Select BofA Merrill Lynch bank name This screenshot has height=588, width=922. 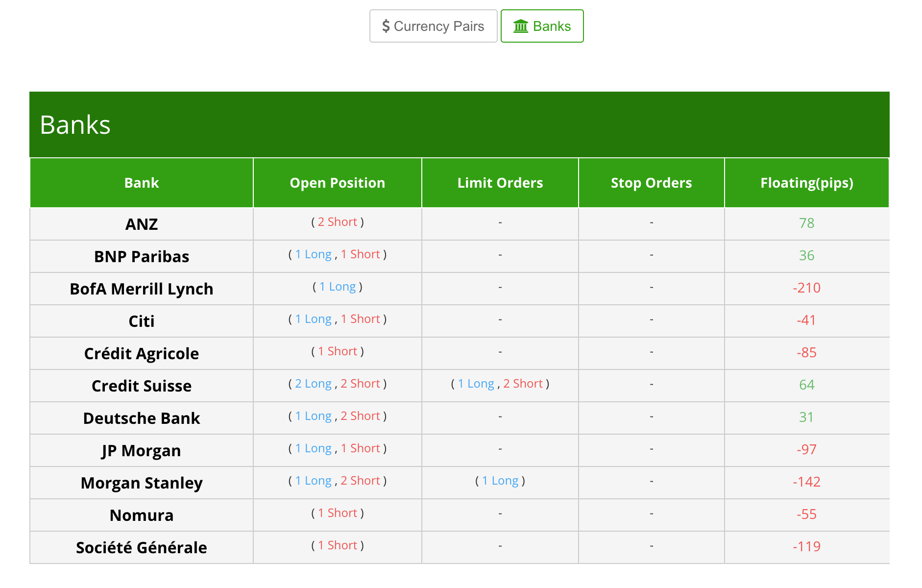[142, 289]
